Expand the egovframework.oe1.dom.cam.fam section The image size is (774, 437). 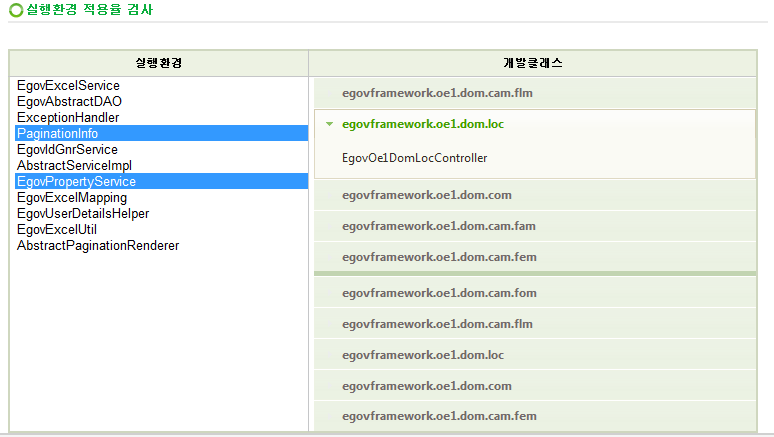coord(438,226)
